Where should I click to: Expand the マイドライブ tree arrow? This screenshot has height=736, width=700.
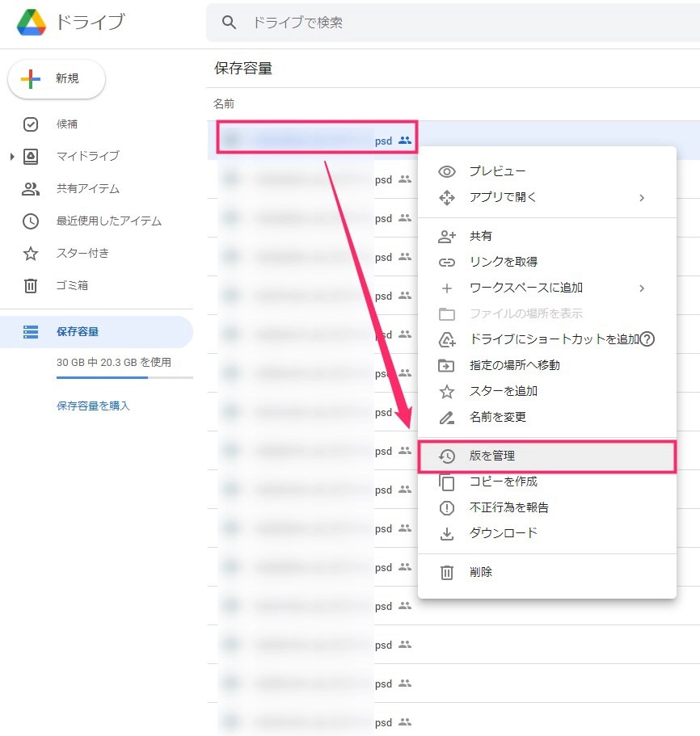[x=12, y=156]
